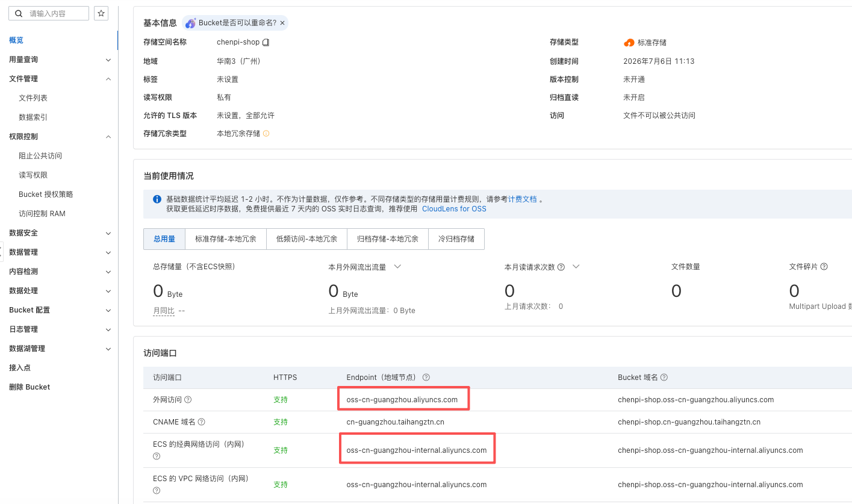Click the sidebar collapse handle

tap(2, 252)
